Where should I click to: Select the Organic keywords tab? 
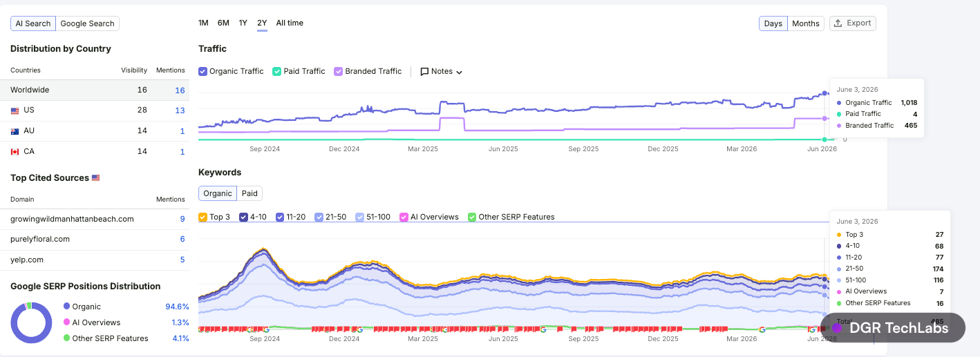pos(218,193)
